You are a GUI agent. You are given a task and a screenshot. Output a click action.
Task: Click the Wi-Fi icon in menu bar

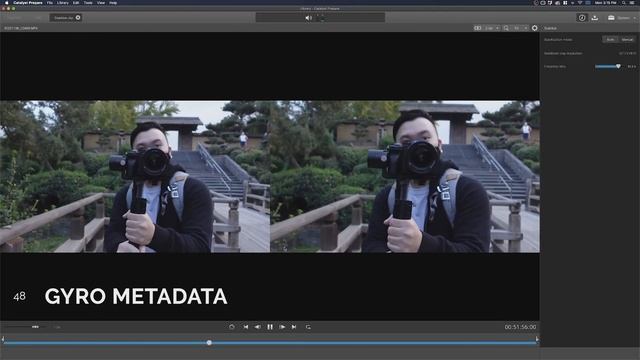pos(580,2)
